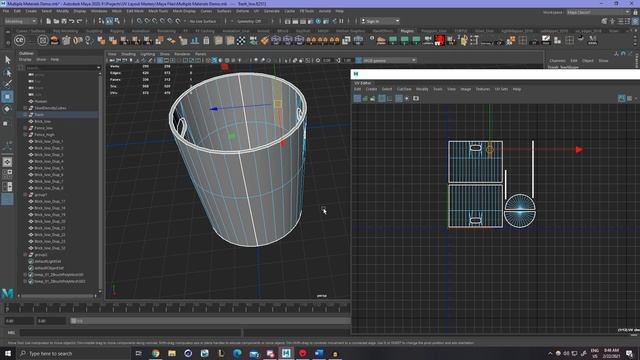Click Object in the Channel Box menu
The image size is (640, 360).
pyautogui.click(x=588, y=61)
